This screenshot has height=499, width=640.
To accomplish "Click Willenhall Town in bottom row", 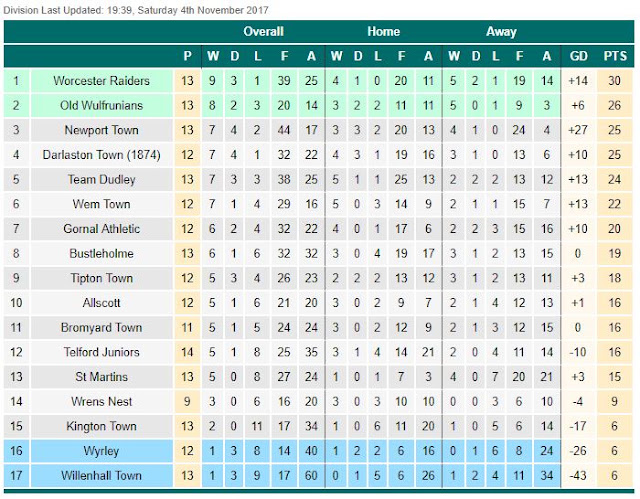I will tap(101, 476).
